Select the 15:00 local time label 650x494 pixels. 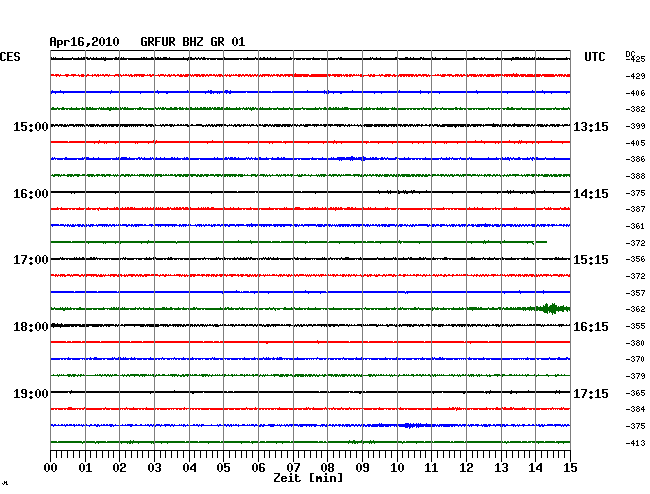tap(31, 126)
